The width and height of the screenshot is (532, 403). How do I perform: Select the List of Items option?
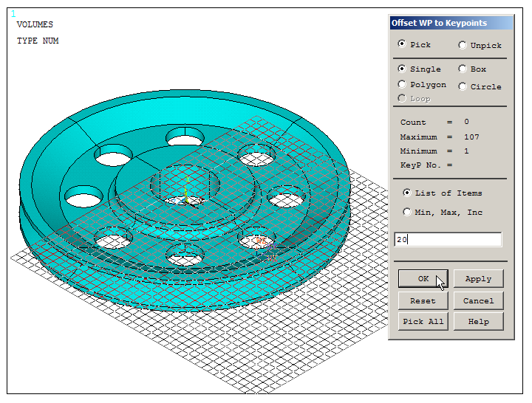click(407, 193)
